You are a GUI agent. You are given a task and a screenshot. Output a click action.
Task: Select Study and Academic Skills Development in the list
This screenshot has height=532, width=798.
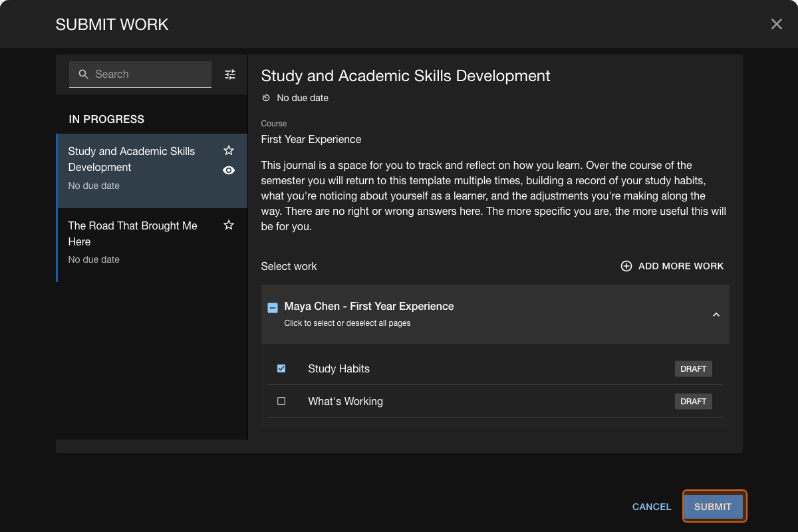(x=152, y=171)
